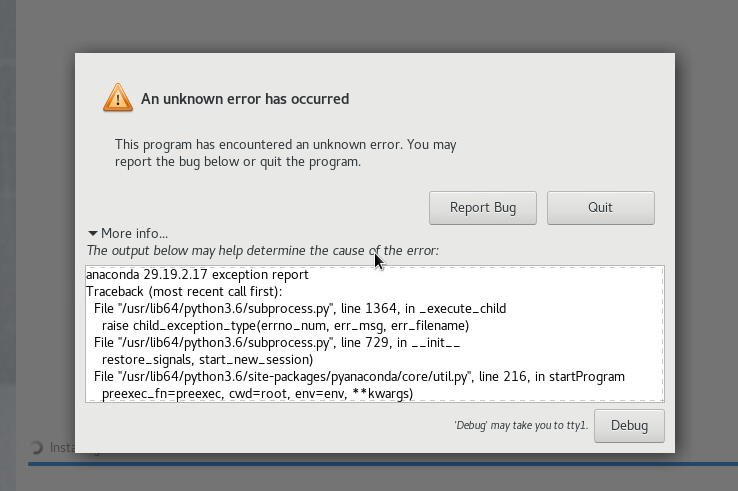Quit the program with the Quit button
The width and height of the screenshot is (738, 491).
600,208
